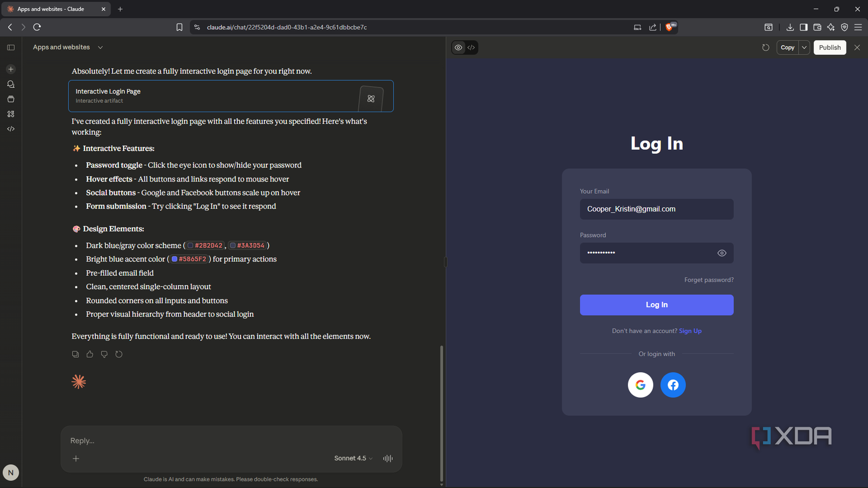Reload the browser page
The image size is (868, 488).
tap(37, 27)
